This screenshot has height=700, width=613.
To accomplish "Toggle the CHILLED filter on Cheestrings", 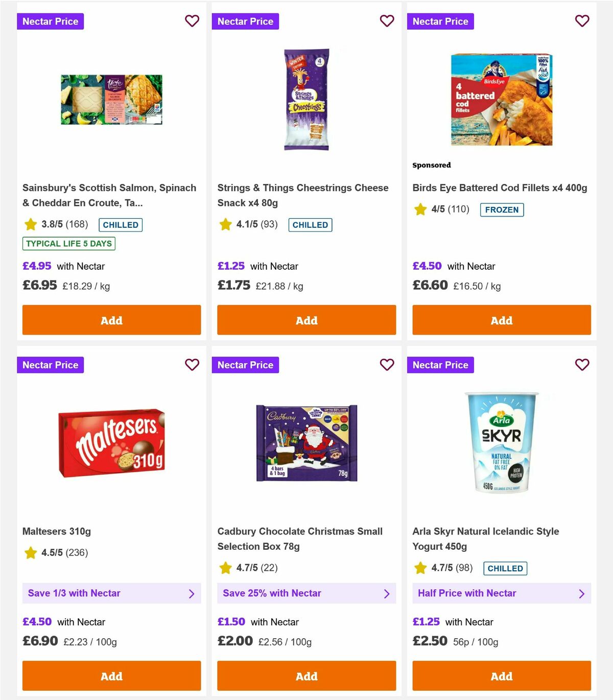I will [x=310, y=224].
